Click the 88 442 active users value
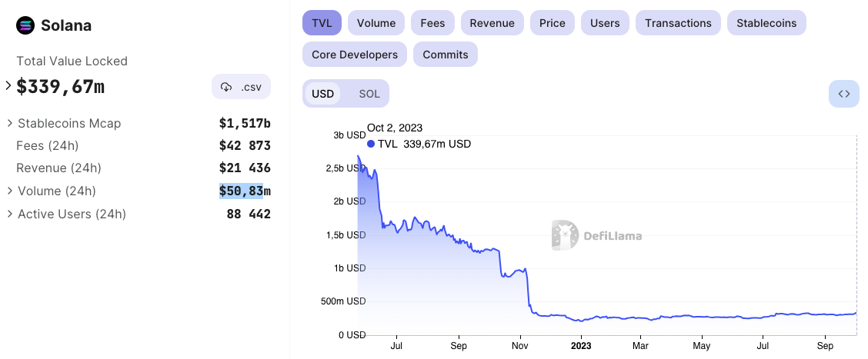This screenshot has width=868, height=359. pos(249,214)
